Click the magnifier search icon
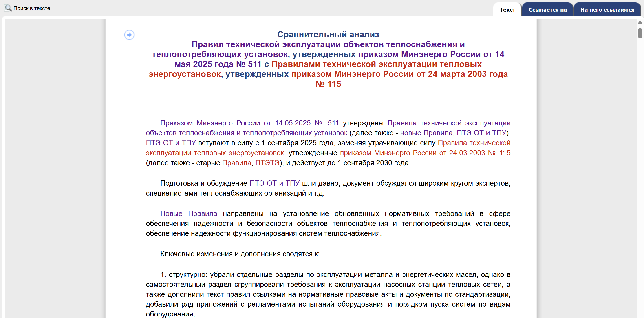The image size is (644, 318). click(8, 8)
